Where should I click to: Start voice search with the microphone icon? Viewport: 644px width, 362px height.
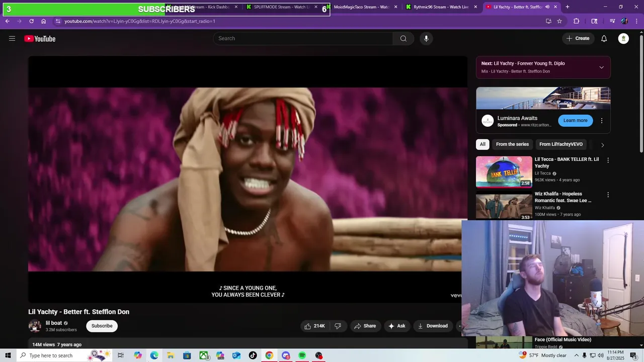[x=426, y=39]
